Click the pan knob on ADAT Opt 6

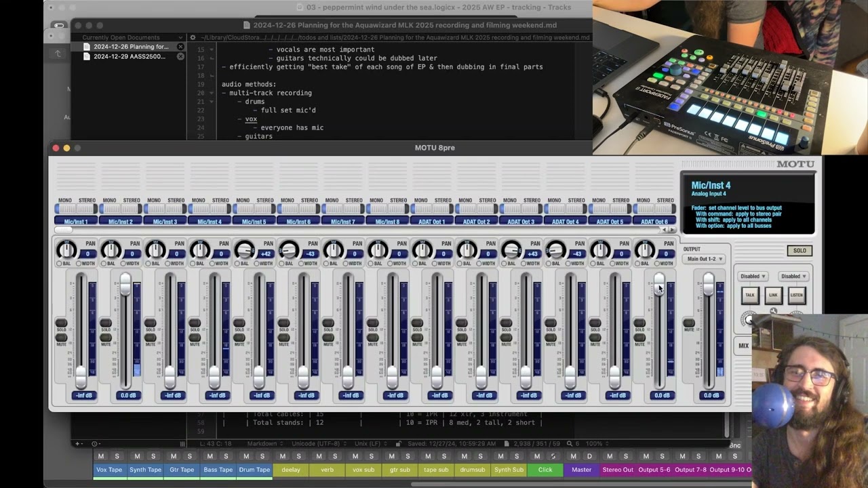[645, 249]
